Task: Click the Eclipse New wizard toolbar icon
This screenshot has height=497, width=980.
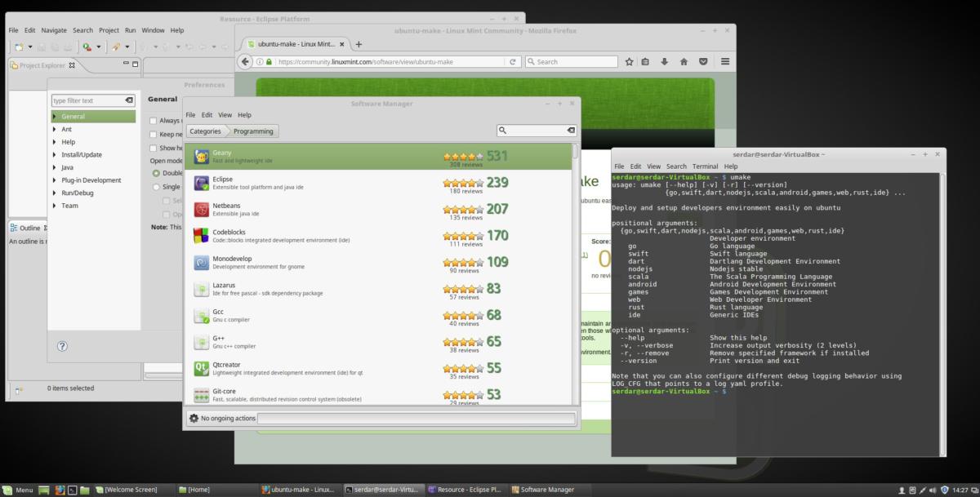Action: tap(19, 47)
